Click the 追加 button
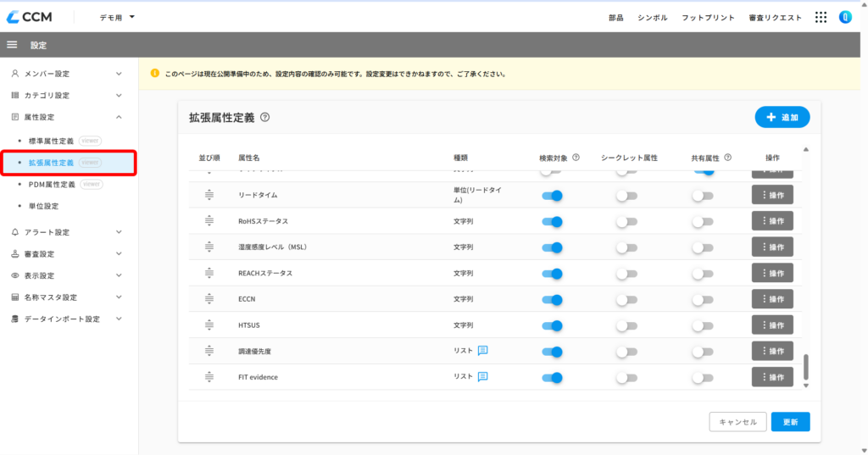868x455 pixels. [x=782, y=117]
